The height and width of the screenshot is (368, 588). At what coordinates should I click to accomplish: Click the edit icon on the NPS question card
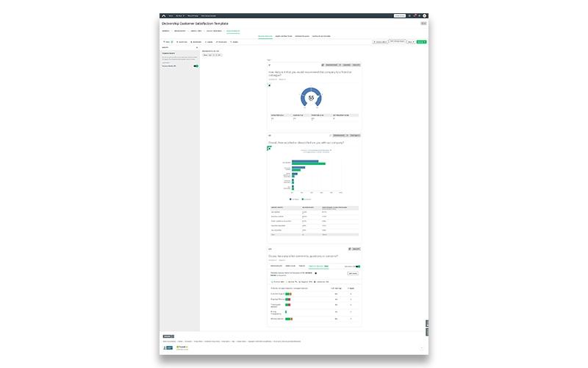[323, 65]
